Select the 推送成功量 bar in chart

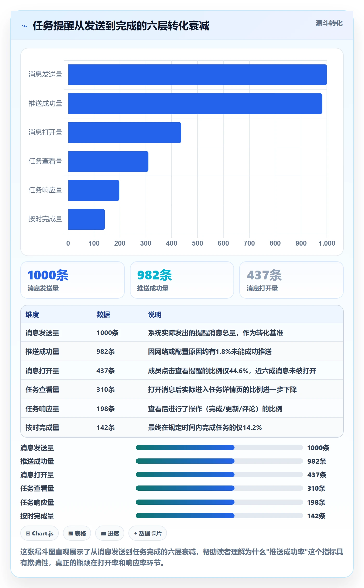(195, 104)
